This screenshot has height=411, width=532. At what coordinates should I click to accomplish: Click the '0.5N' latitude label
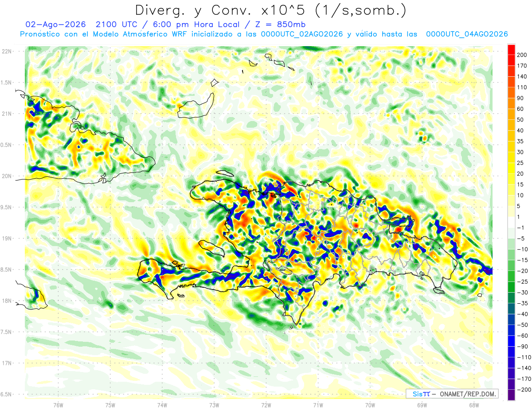(x=7, y=145)
